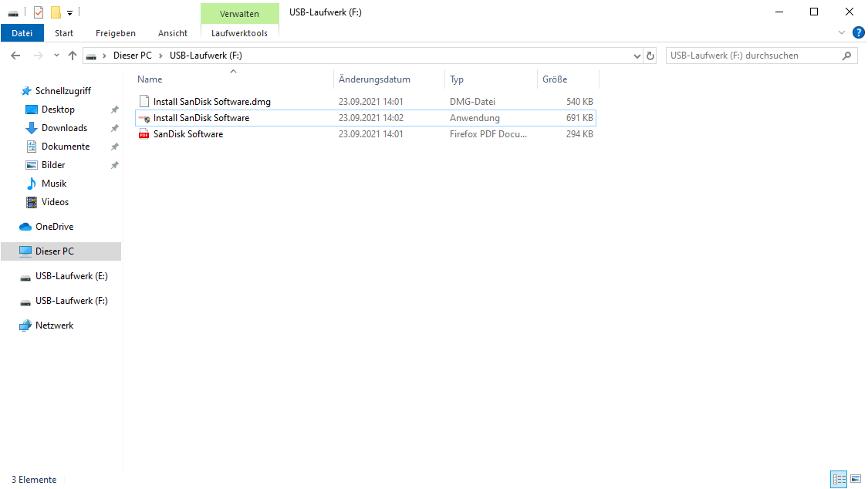Go forward with the right arrow
This screenshot has height=489, width=868.
coord(39,56)
